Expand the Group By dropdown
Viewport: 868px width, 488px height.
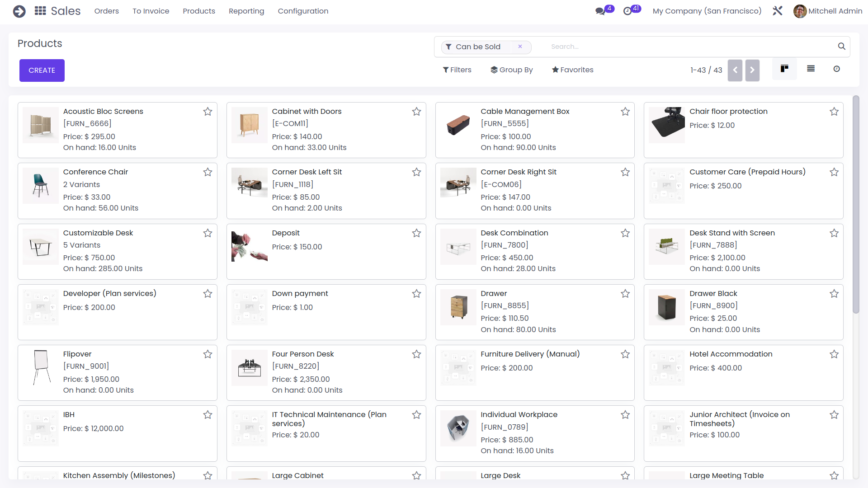pos(512,70)
